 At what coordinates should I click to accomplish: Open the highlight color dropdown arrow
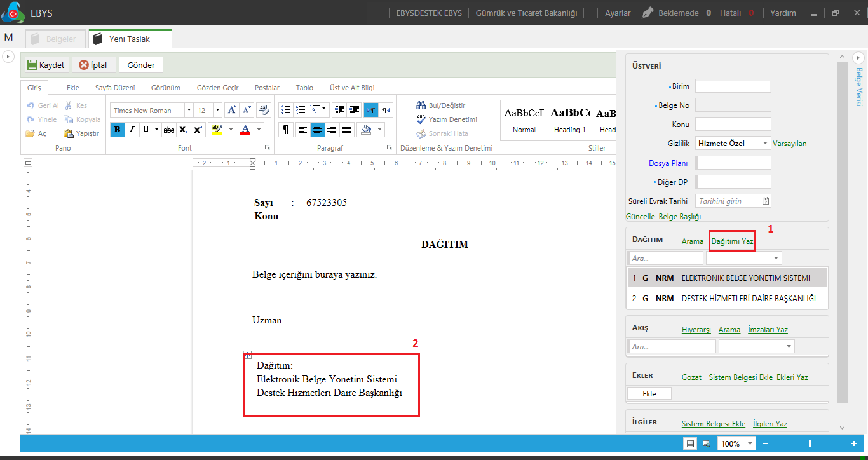click(230, 130)
